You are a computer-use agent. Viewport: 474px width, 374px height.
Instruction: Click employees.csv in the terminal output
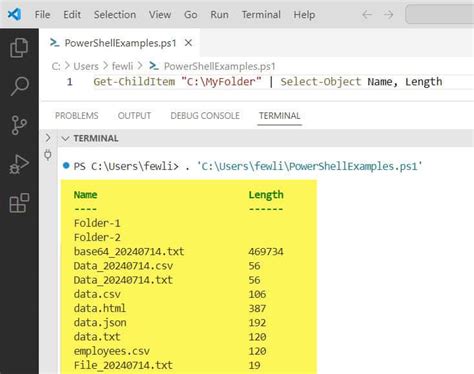[112, 351]
